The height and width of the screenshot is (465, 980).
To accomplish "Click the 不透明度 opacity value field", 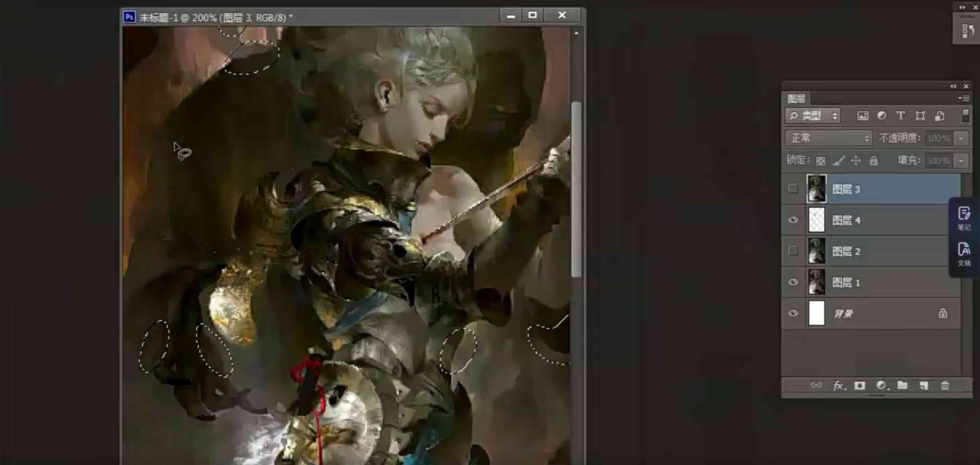I will [940, 139].
